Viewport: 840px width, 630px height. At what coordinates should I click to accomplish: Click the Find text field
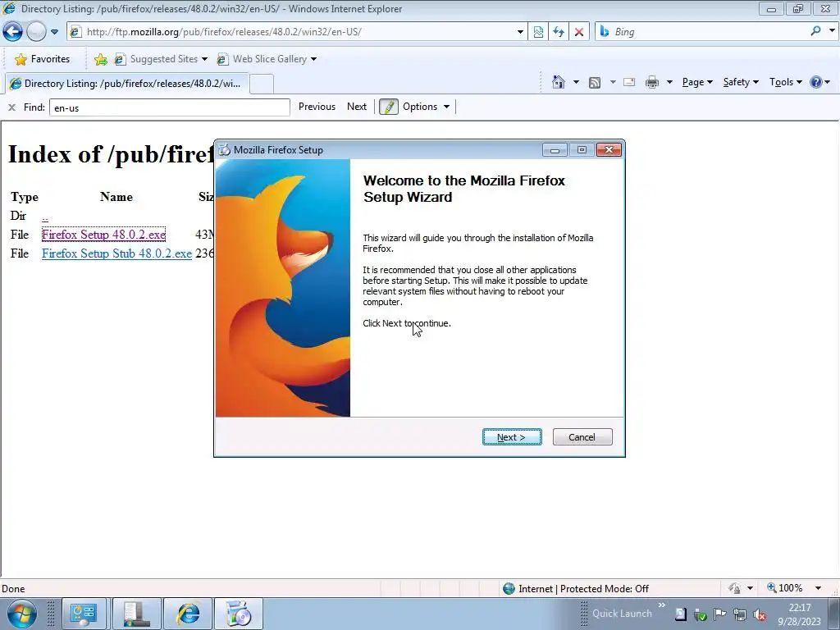pos(169,107)
